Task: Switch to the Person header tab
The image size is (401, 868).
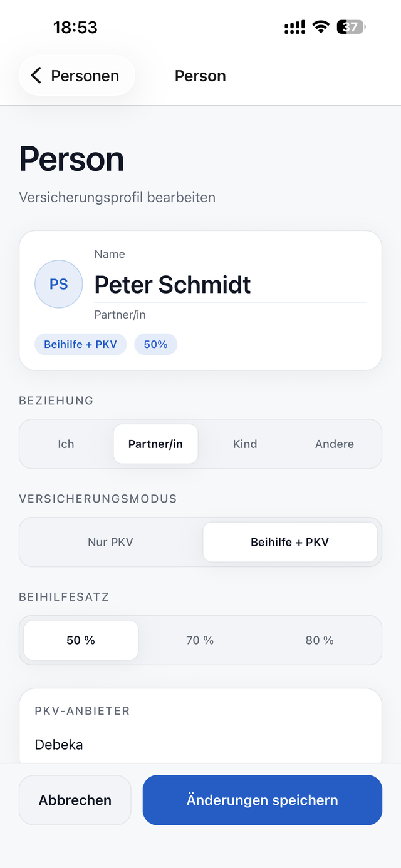Action: [200, 75]
